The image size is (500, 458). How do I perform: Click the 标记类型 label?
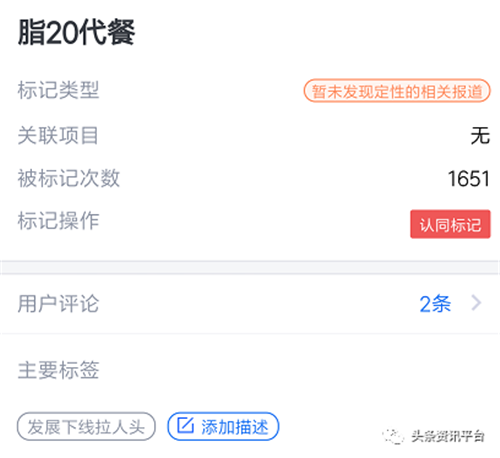click(58, 90)
